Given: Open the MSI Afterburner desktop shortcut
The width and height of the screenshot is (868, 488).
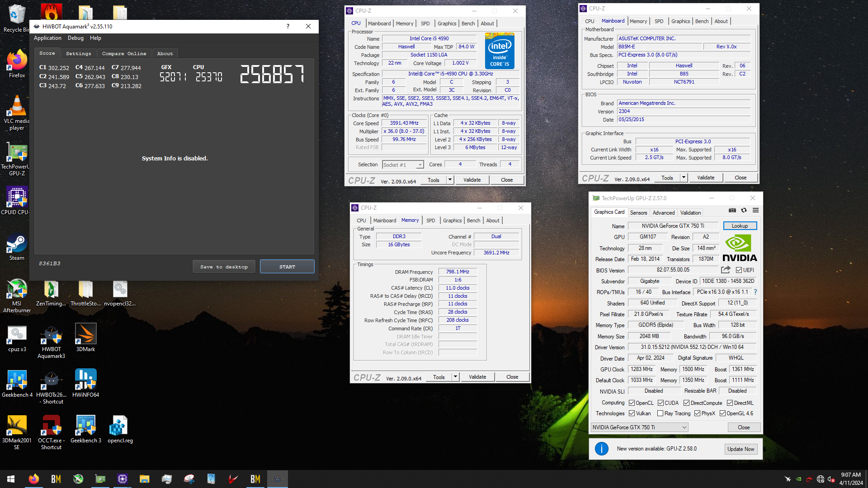Looking at the screenshot, I should [x=17, y=296].
